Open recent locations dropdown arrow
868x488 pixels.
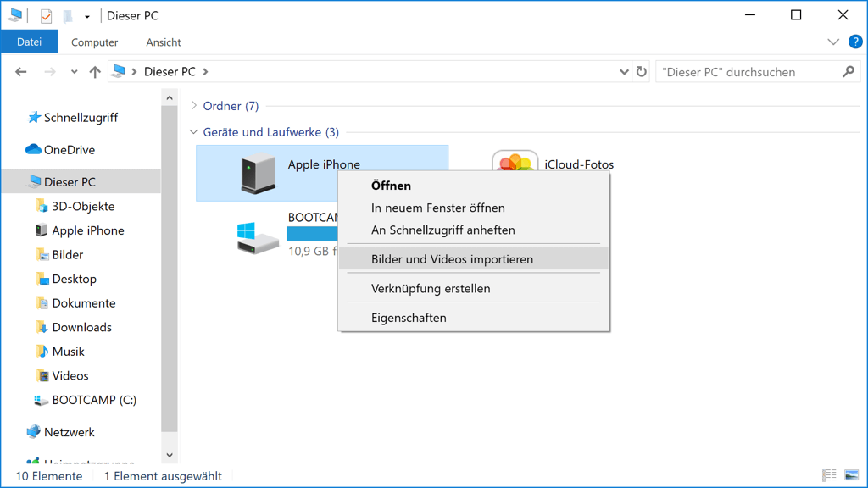click(74, 71)
